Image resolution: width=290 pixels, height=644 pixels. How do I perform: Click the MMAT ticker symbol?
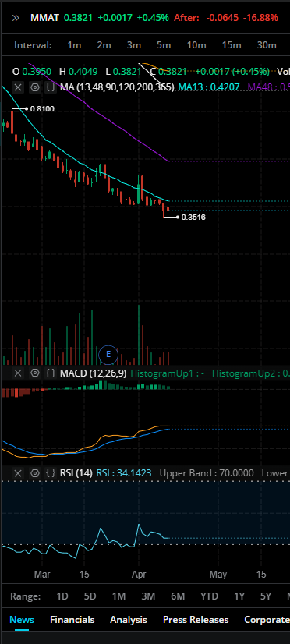[44, 18]
